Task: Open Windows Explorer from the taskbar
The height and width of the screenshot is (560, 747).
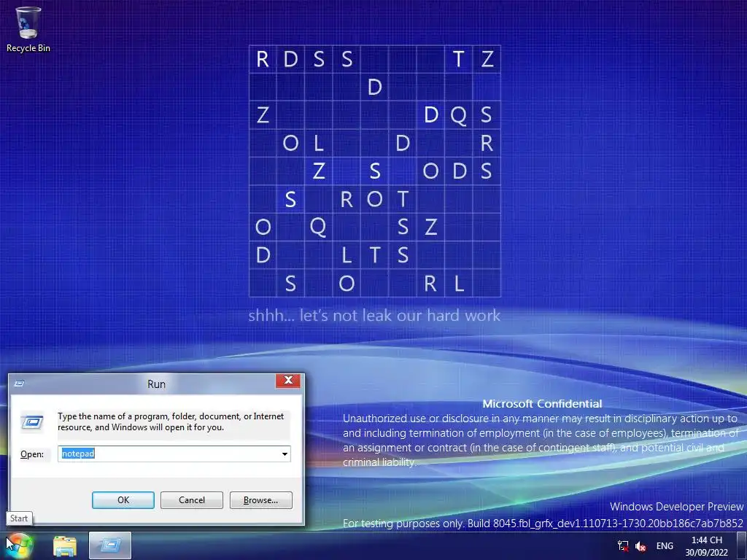Action: [65, 545]
